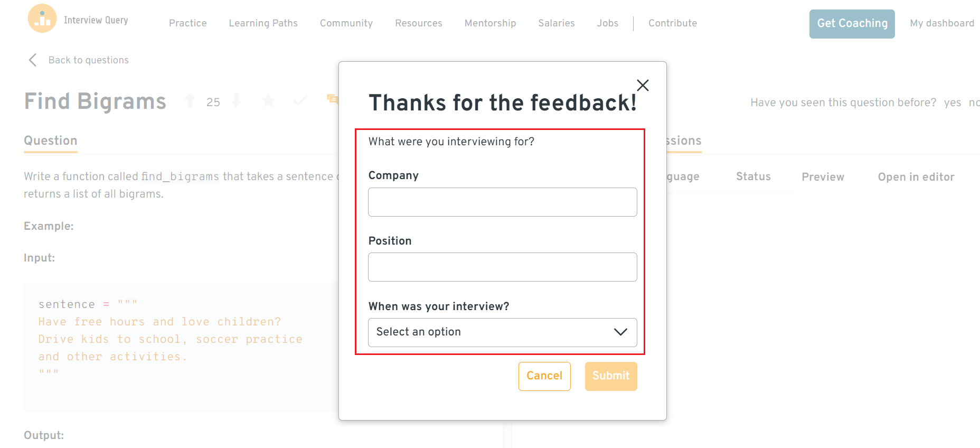Click the Interview Query logo icon
980x448 pixels.
click(x=42, y=19)
